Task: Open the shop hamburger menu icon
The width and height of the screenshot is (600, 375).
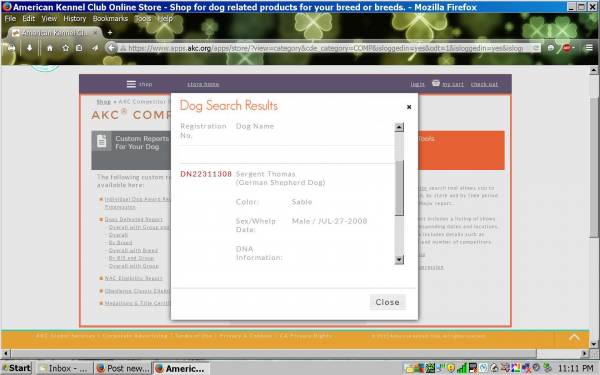Action: click(131, 84)
